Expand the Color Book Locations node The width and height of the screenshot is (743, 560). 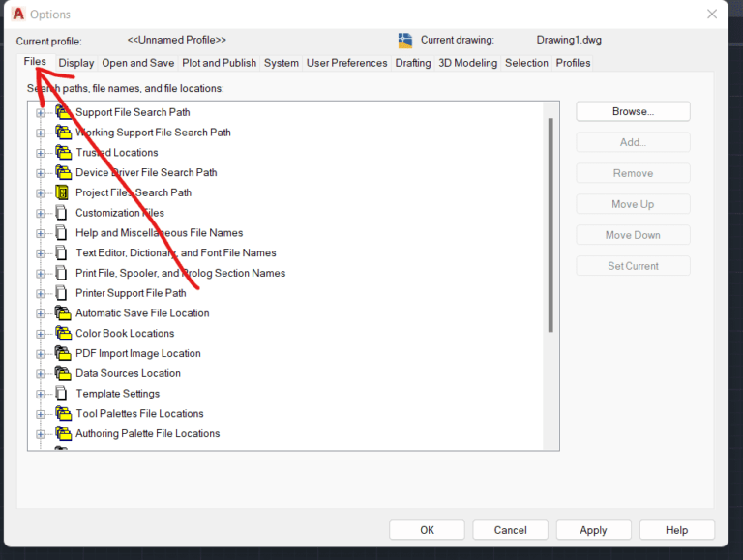41,334
